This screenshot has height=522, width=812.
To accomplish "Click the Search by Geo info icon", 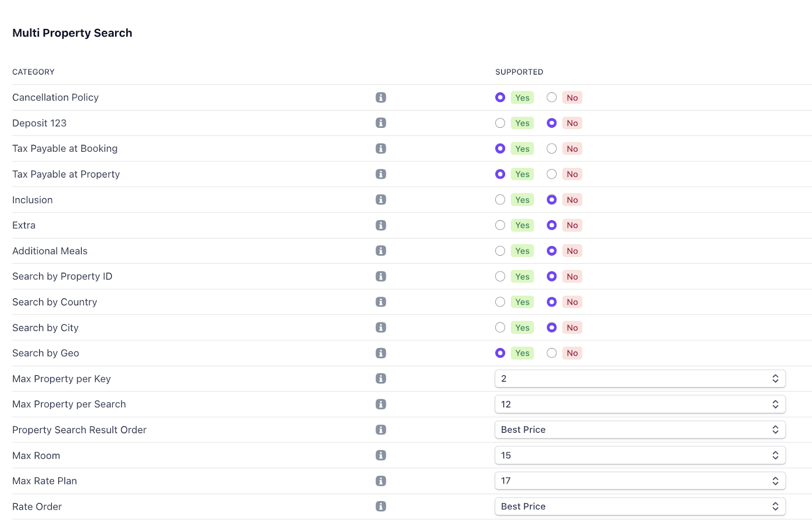I will tap(381, 353).
